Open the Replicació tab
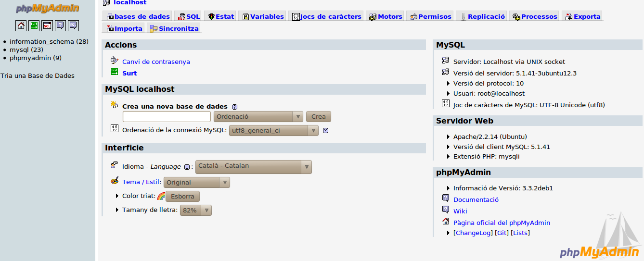 point(481,16)
